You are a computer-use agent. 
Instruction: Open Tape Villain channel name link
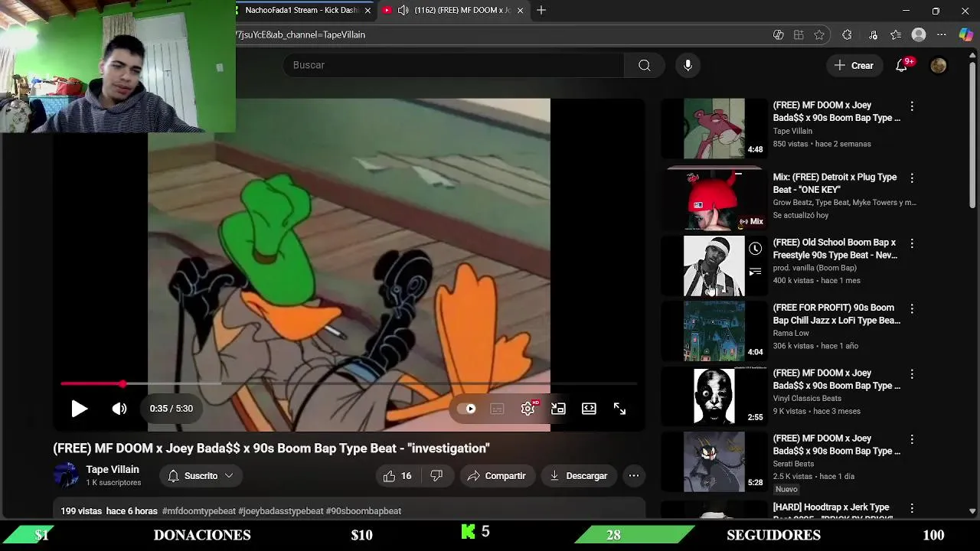pos(113,470)
